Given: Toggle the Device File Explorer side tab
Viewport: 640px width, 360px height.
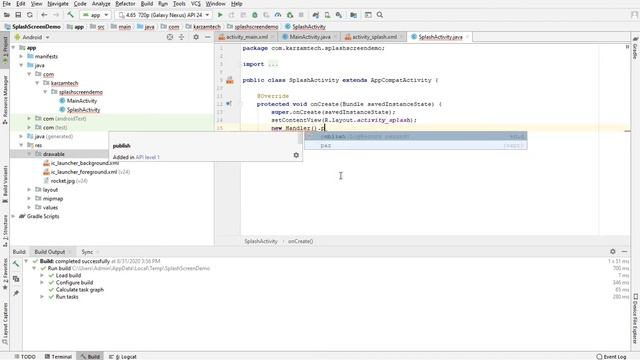Looking at the screenshot, I should click(x=635, y=318).
